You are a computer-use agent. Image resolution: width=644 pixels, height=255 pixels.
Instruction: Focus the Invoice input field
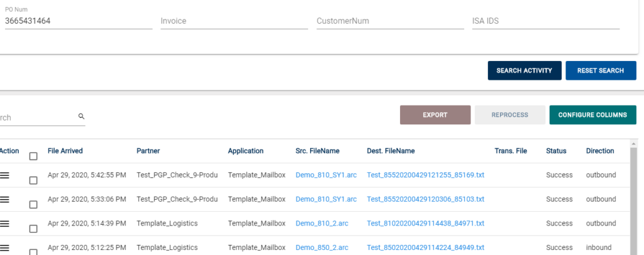(x=234, y=21)
